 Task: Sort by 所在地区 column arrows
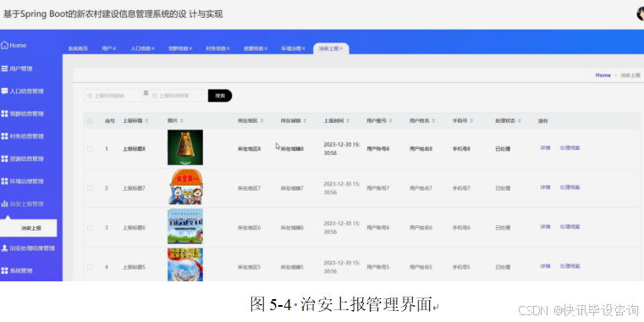(262, 121)
